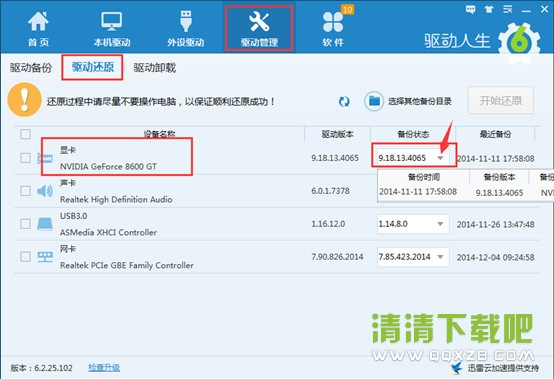Check the Realtek High Definition Audio row
Screen dimensions: 554x379
[25, 191]
